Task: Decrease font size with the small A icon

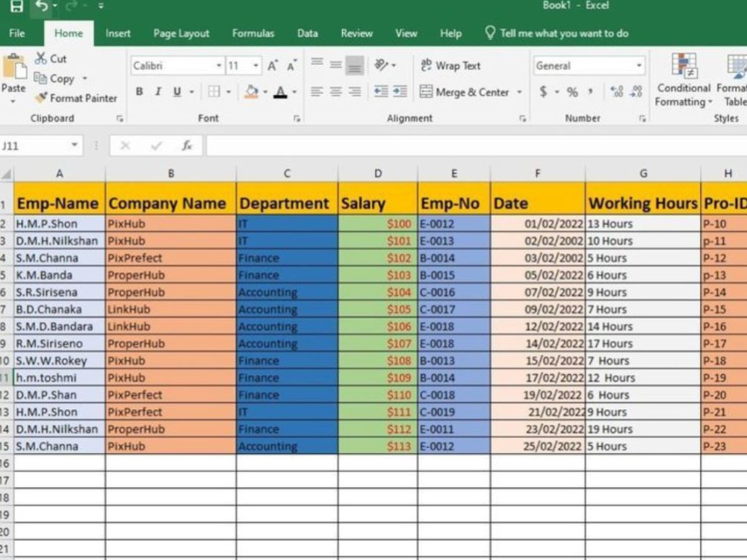Action: (x=291, y=66)
